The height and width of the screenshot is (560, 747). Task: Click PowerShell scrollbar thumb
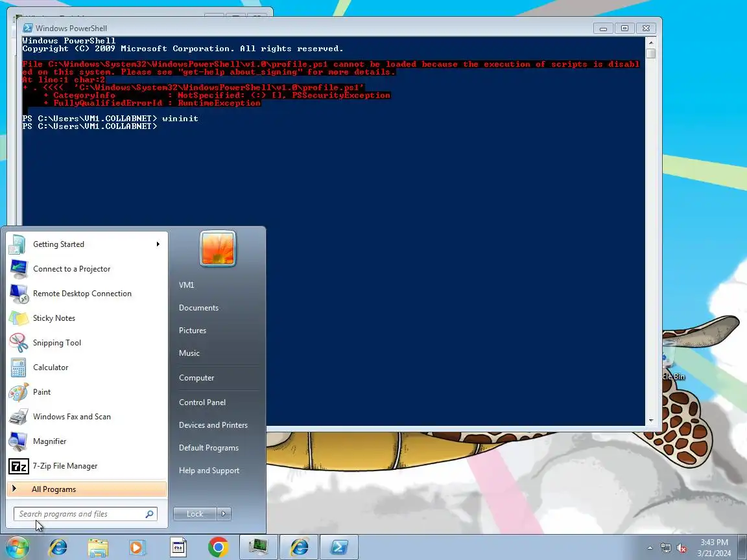tap(651, 53)
